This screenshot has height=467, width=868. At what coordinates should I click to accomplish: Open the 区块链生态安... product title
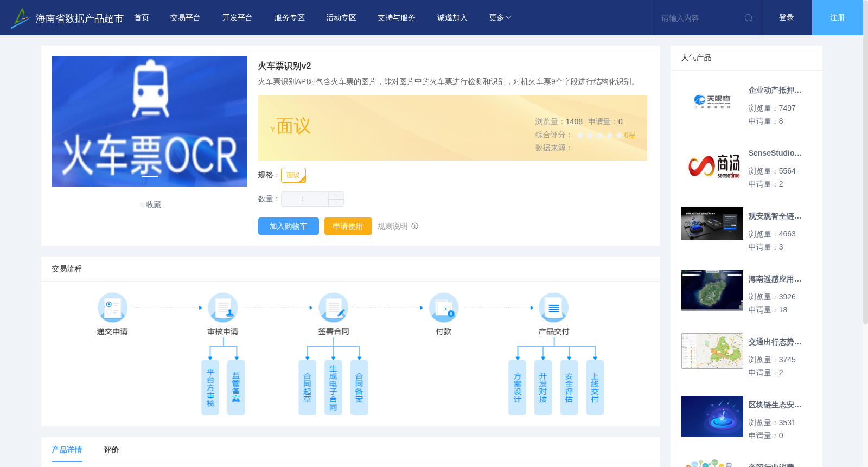[775, 405]
